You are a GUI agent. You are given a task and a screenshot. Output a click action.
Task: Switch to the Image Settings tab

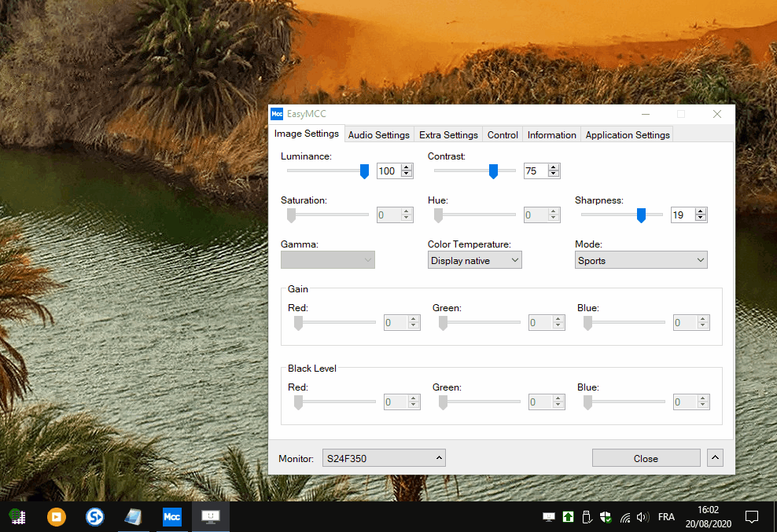[x=306, y=134]
